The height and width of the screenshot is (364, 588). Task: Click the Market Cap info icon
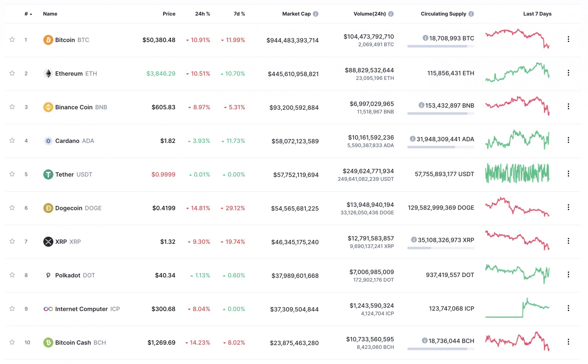pos(315,14)
